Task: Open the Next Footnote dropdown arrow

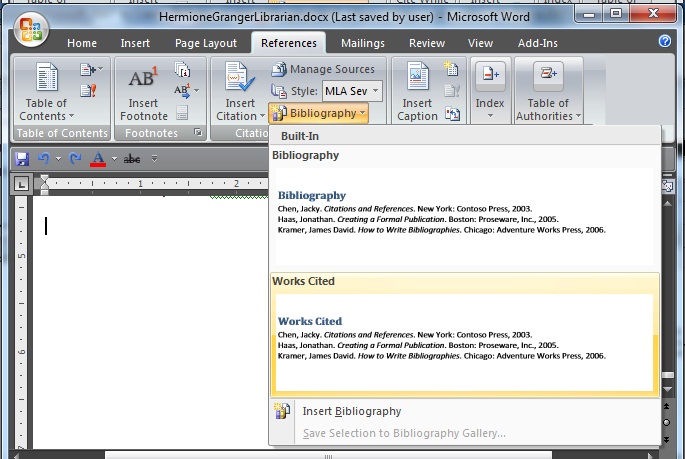Action: [197, 90]
